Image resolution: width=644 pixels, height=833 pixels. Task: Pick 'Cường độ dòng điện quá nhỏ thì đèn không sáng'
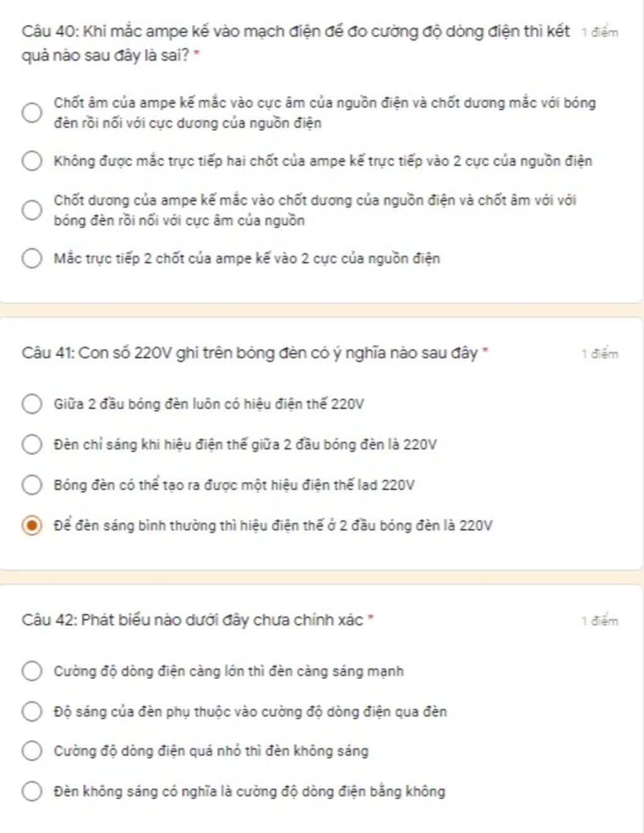(x=31, y=751)
